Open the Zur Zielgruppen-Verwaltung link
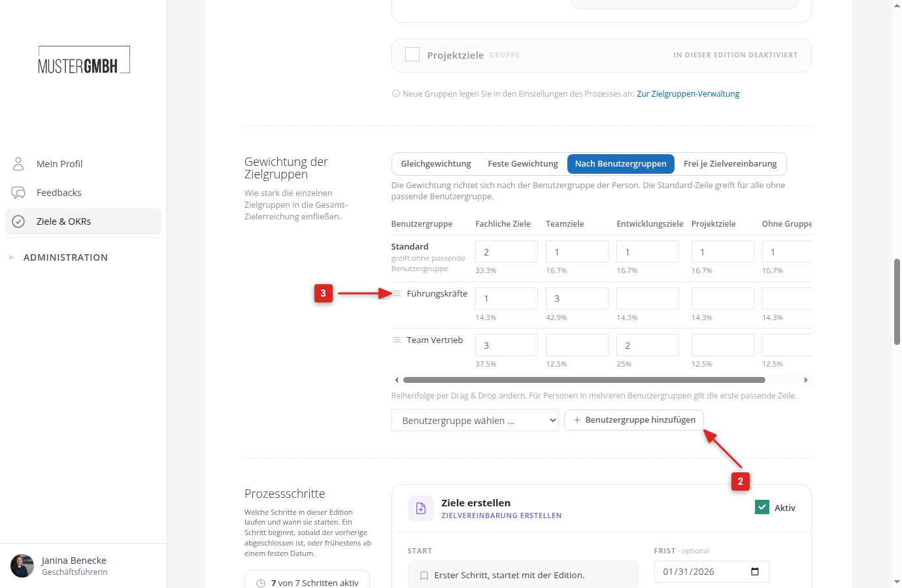Viewport: 902px width, 588px height. point(688,93)
